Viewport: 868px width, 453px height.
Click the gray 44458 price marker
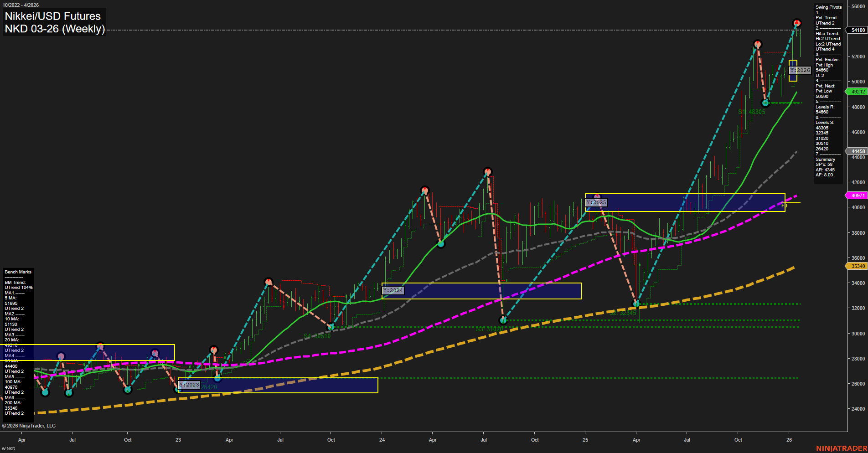[857, 151]
